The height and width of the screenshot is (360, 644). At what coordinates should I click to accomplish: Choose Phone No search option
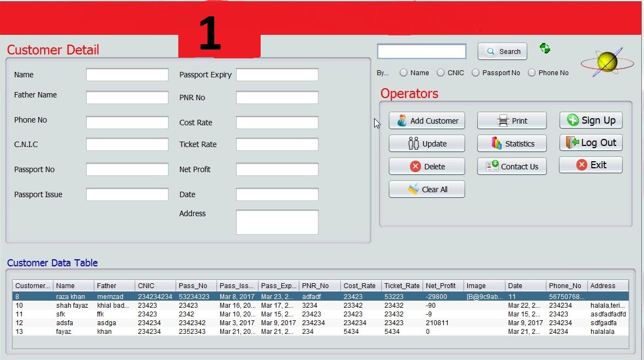click(532, 72)
